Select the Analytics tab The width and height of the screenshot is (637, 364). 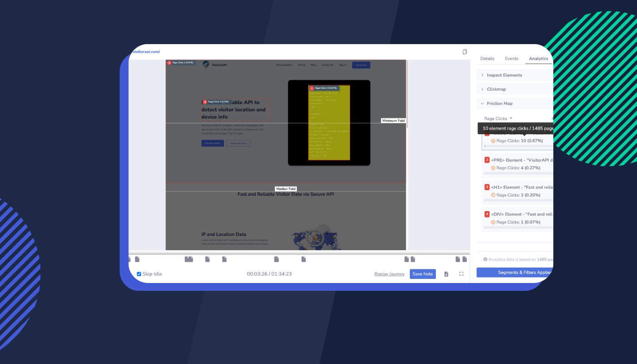[x=538, y=59]
